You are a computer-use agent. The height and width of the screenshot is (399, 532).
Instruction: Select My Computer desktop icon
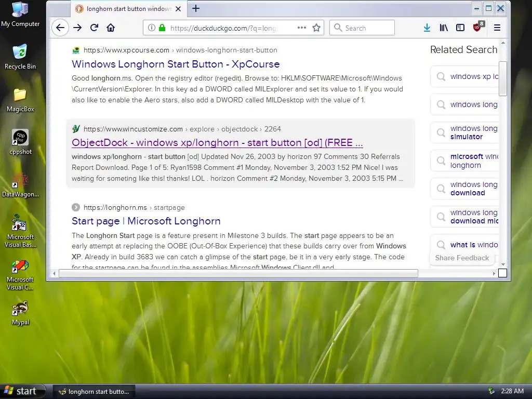coord(20,14)
